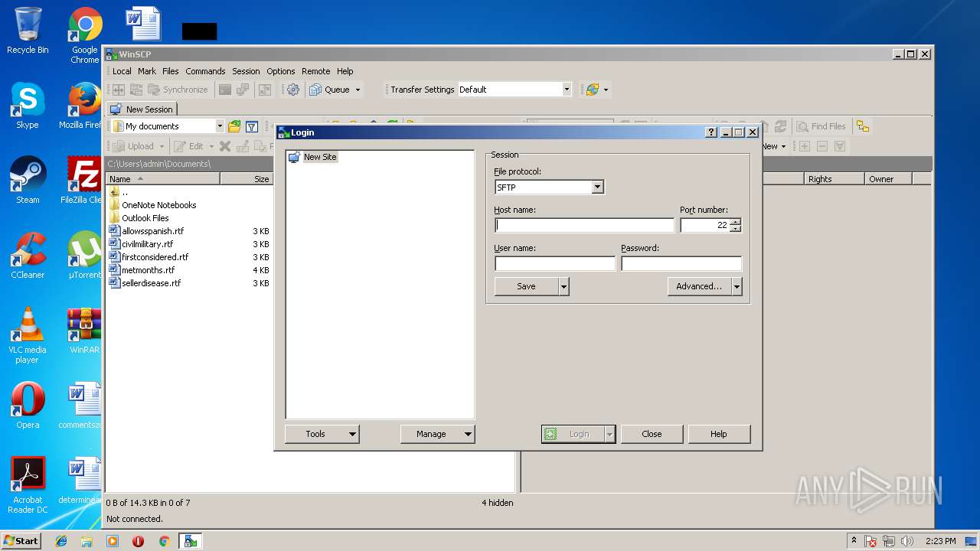Open the Login button dropdown arrow

609,434
